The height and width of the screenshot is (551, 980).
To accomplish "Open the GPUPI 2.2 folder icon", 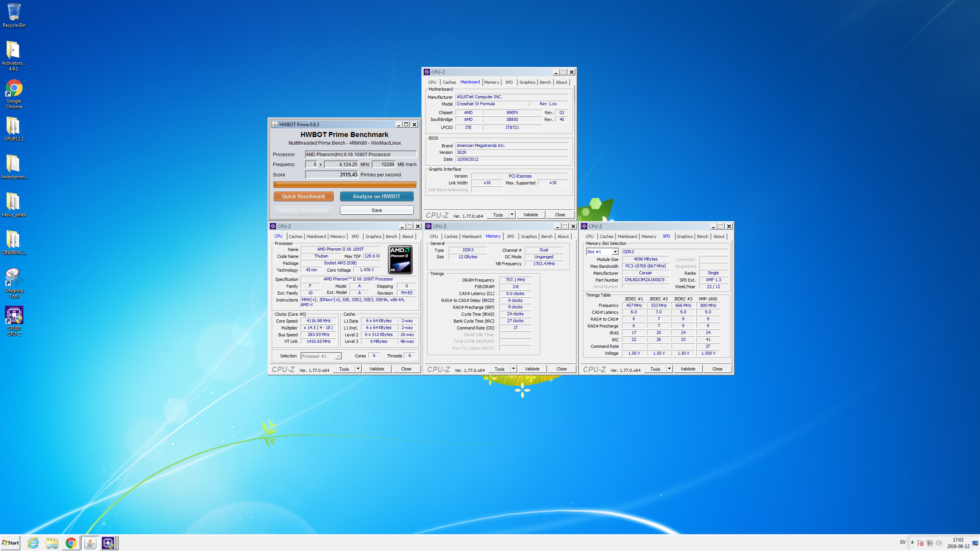I will click(x=14, y=129).
